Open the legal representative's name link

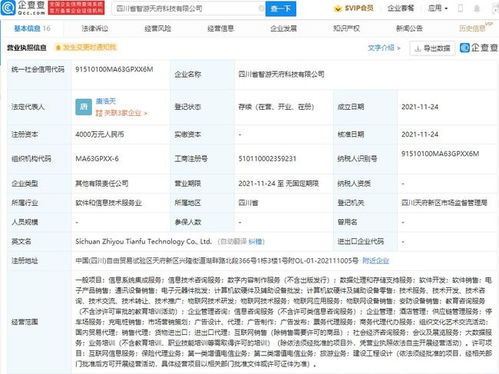pyautogui.click(x=106, y=101)
